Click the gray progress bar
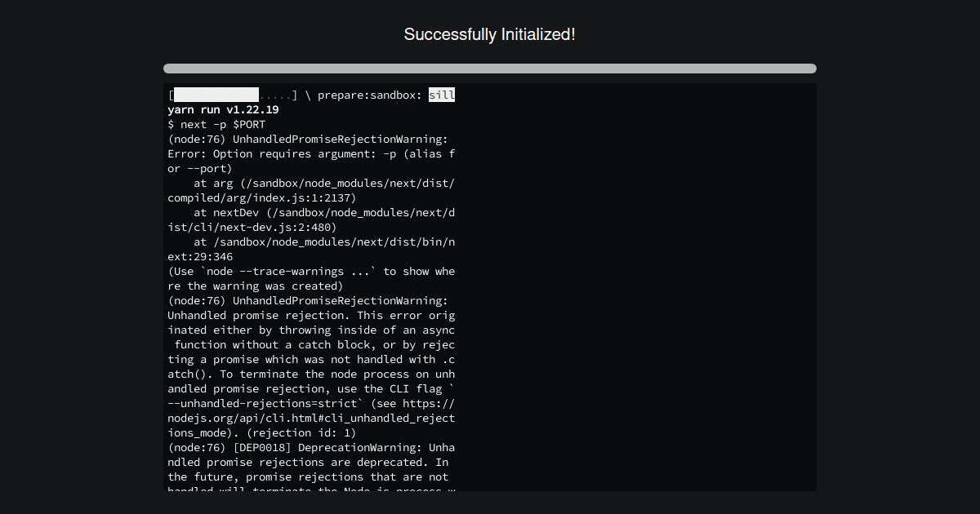The height and width of the screenshot is (514, 980). click(x=489, y=69)
